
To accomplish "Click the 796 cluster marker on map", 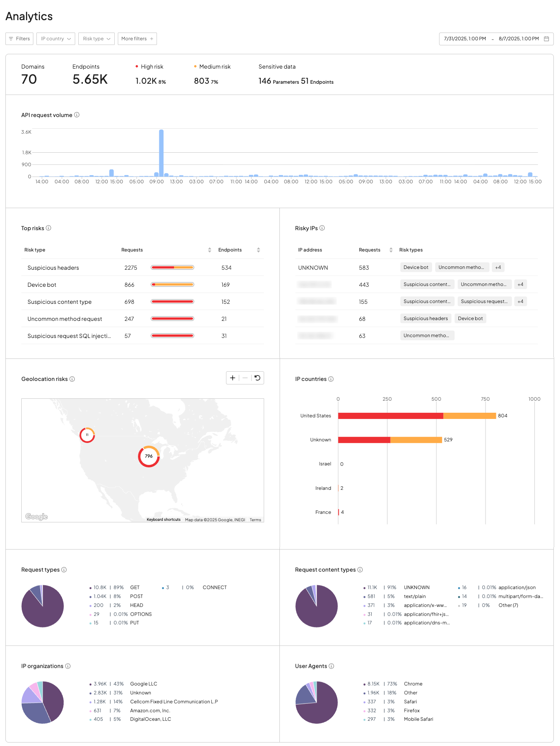I will click(x=149, y=456).
